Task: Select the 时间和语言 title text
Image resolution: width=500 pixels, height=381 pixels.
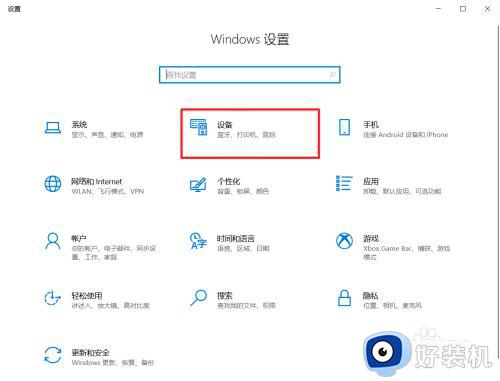Action: (x=236, y=239)
